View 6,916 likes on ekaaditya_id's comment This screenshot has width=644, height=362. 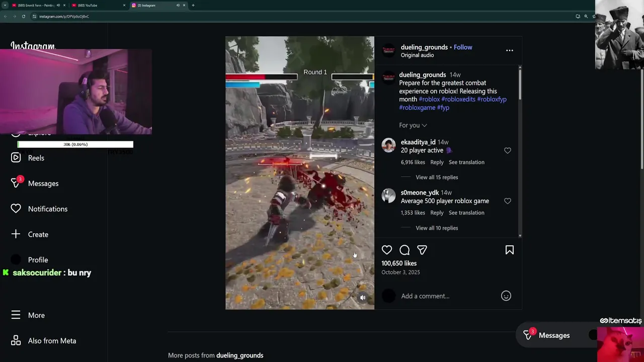tap(413, 162)
